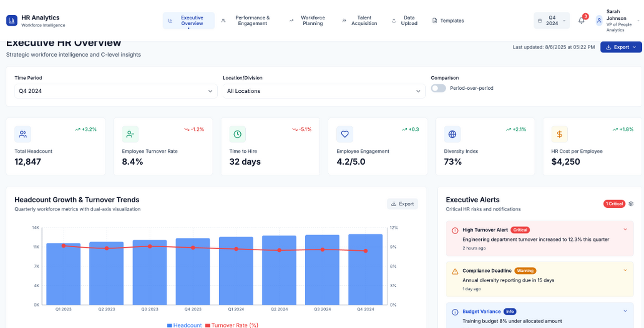
Task: Click the Diversity Index globe icon
Action: click(452, 134)
